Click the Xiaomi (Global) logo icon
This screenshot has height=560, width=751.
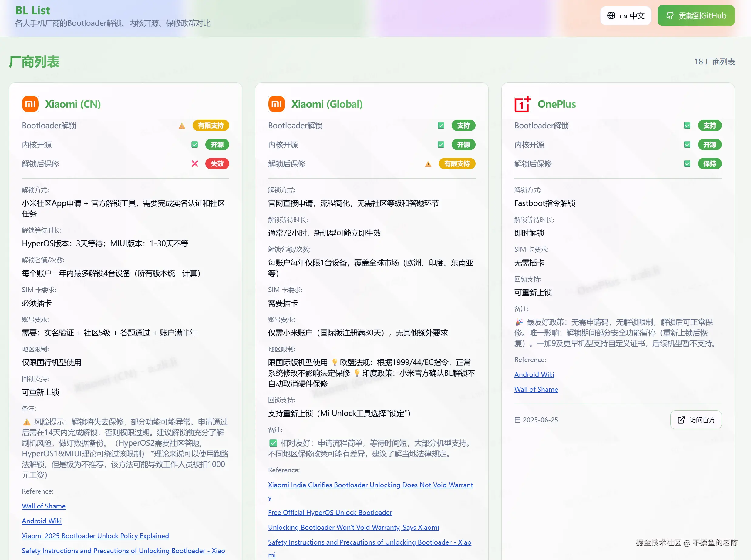click(276, 104)
